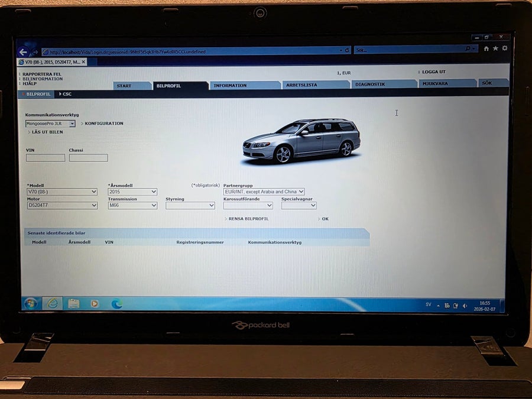Click the refresh icon in the address bar

[347, 50]
